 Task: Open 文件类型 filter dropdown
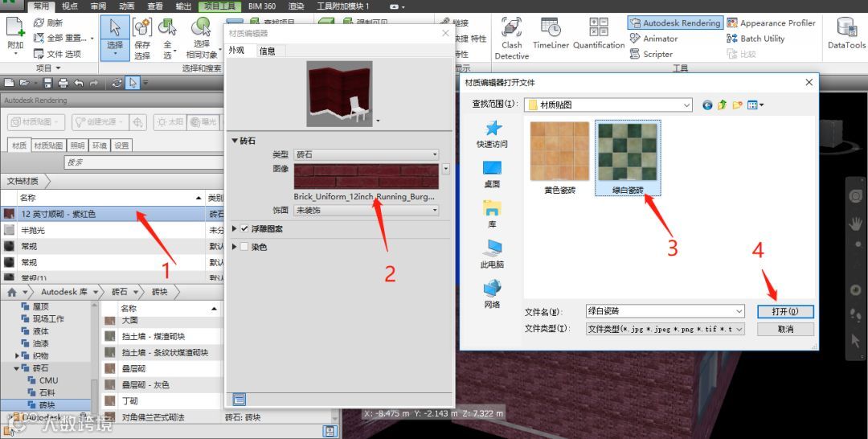pyautogui.click(x=665, y=329)
